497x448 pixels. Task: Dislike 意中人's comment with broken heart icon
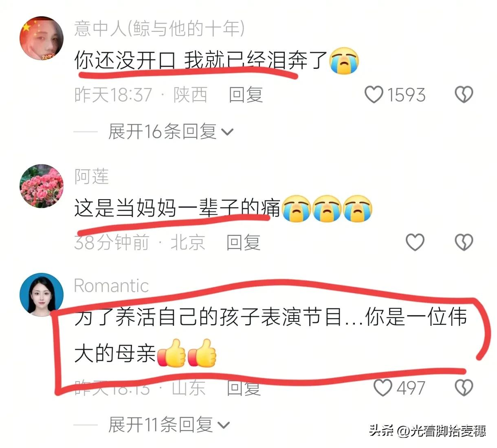point(464,94)
